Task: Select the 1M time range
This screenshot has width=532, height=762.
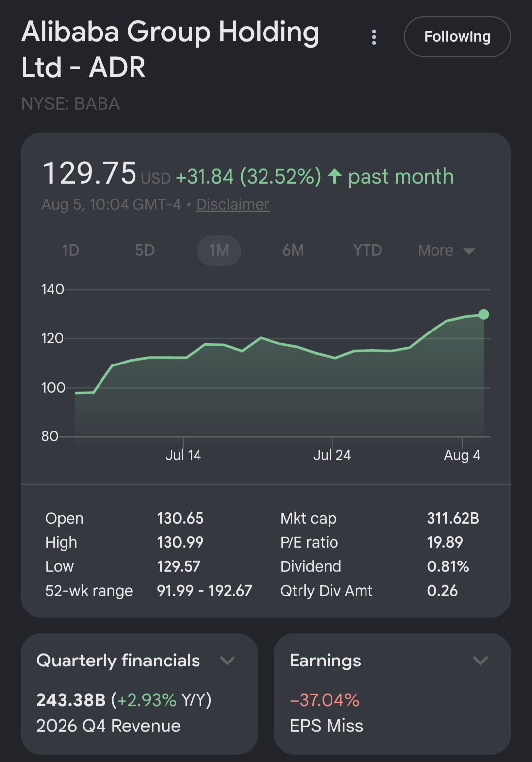Action: coord(219,251)
